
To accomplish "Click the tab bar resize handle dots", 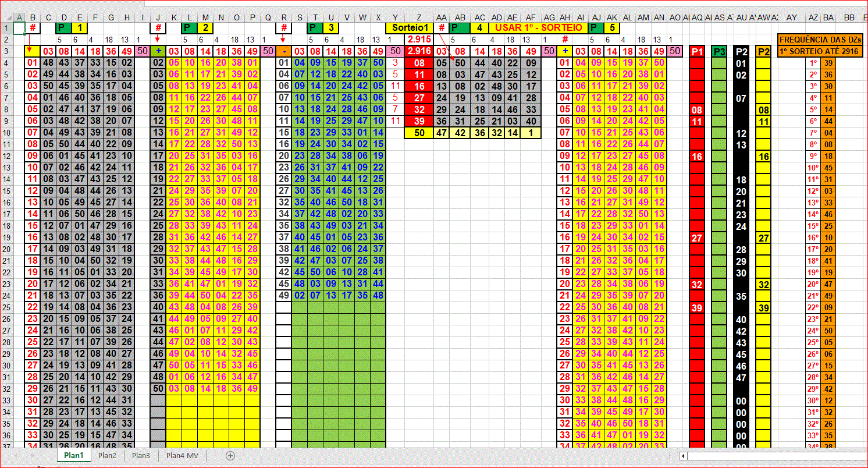I will (x=671, y=456).
